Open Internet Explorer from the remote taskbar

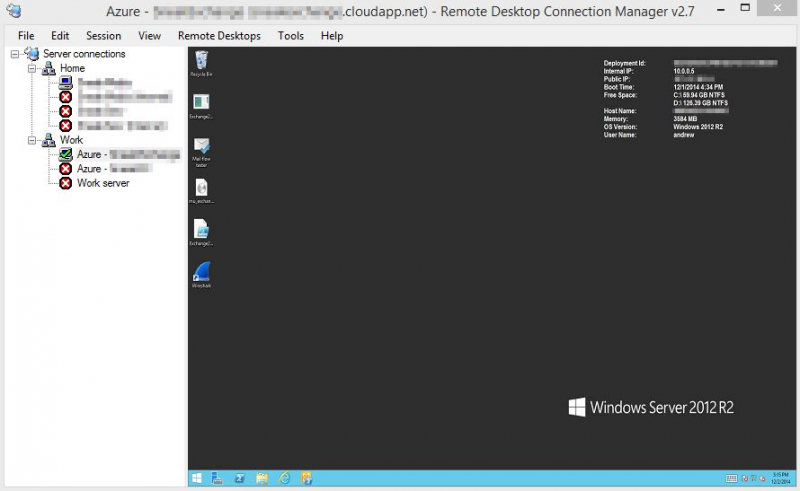pyautogui.click(x=284, y=478)
